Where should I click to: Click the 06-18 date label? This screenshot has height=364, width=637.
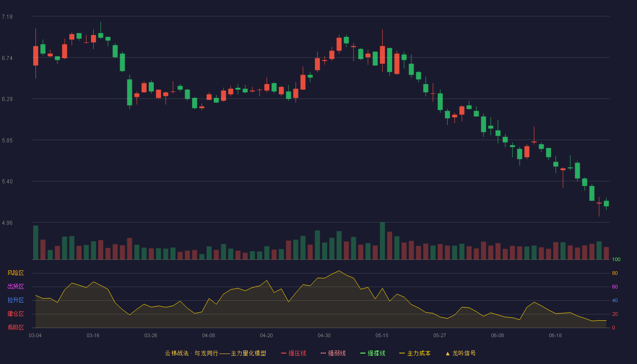(x=555, y=335)
